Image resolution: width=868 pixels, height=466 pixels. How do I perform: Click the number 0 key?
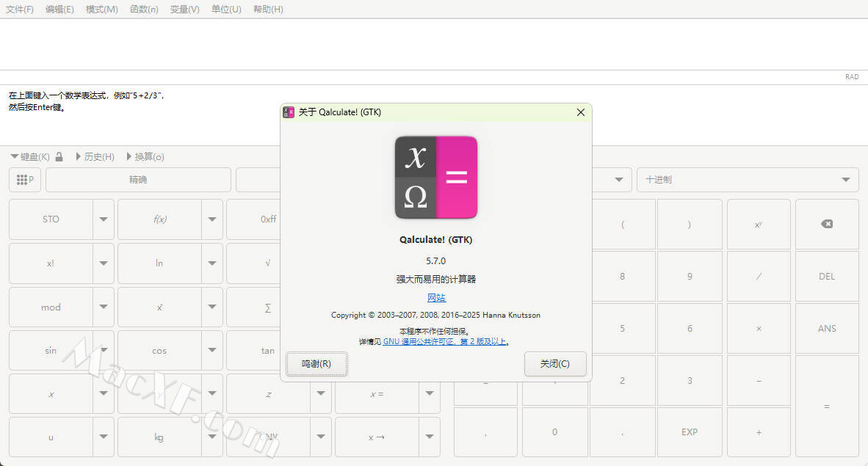554,432
